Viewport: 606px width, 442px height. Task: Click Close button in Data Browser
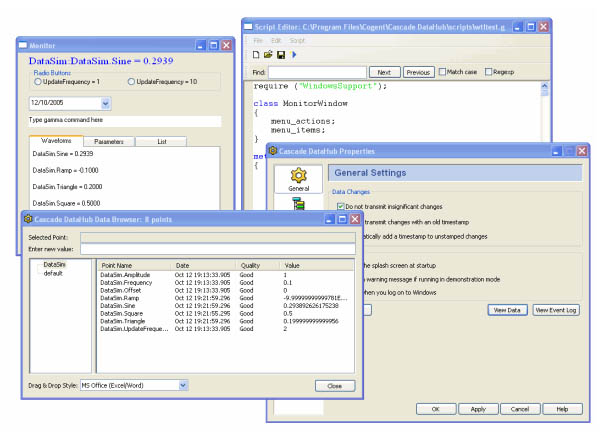pyautogui.click(x=335, y=386)
